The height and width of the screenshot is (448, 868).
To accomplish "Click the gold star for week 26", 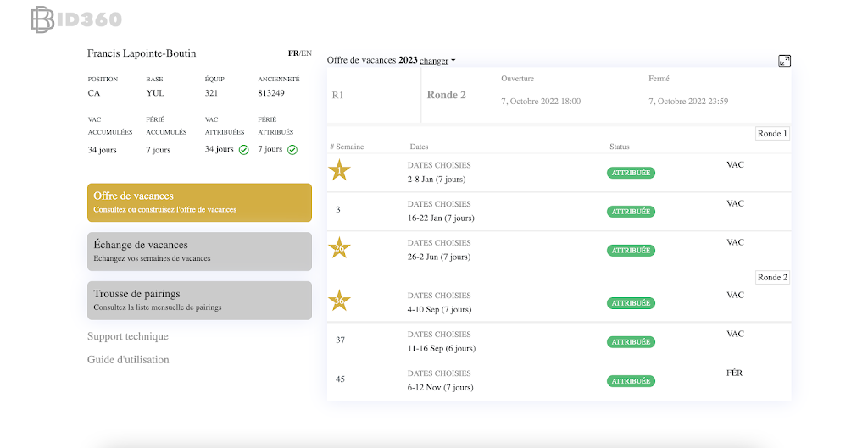I will point(339,248).
